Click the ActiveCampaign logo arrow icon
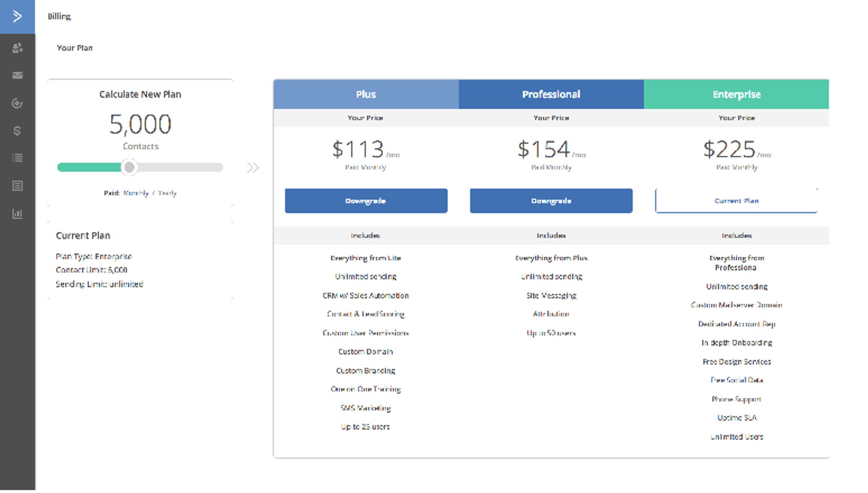Screen dimensions: 868x493 17,17
